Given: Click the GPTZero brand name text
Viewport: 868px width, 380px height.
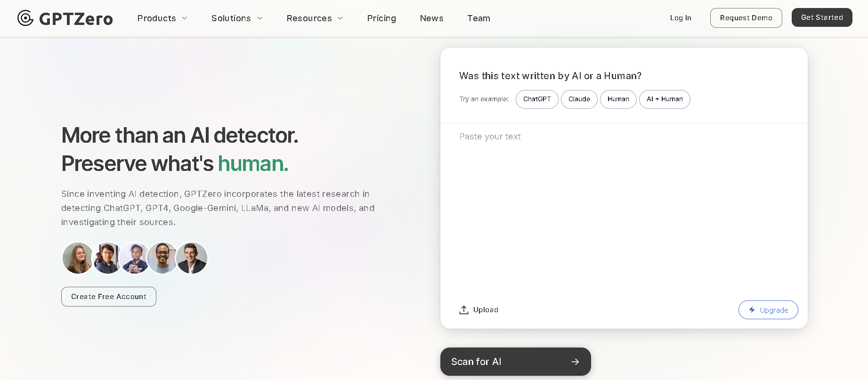Looking at the screenshot, I should point(76,19).
